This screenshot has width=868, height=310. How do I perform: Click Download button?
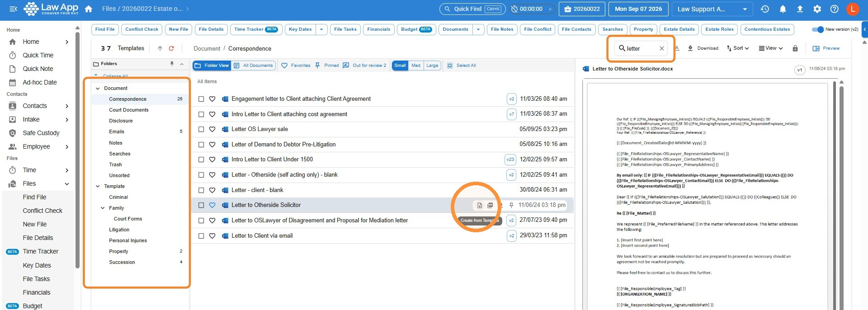click(703, 48)
